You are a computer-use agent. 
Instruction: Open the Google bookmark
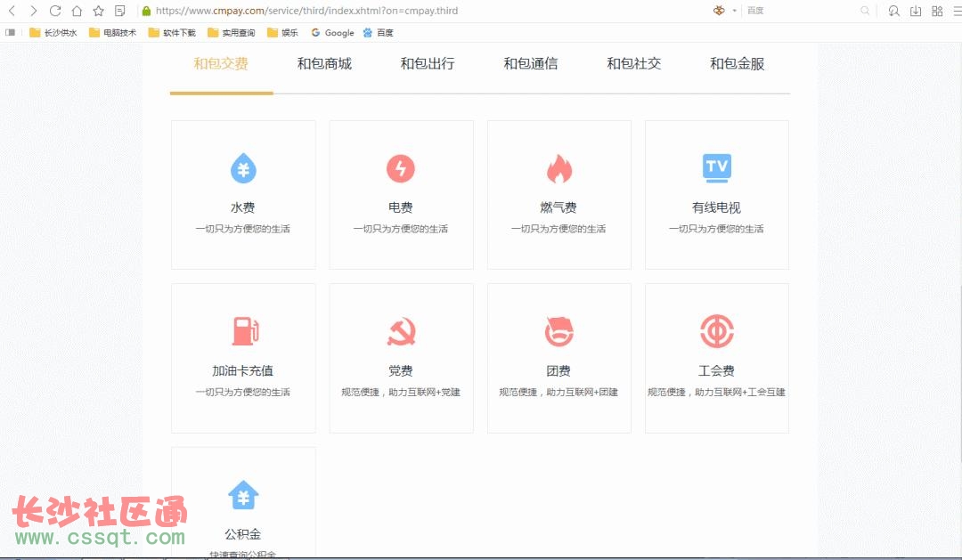pyautogui.click(x=332, y=33)
